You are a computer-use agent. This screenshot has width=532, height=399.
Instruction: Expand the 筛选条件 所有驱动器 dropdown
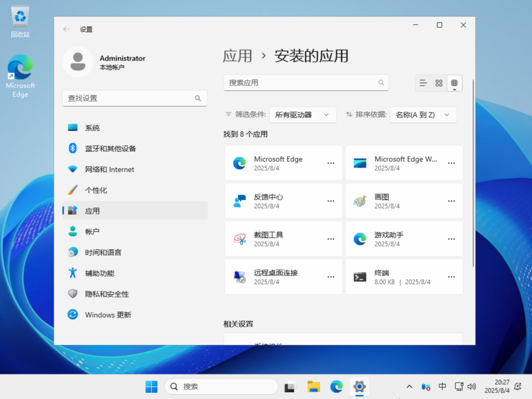pyautogui.click(x=302, y=115)
